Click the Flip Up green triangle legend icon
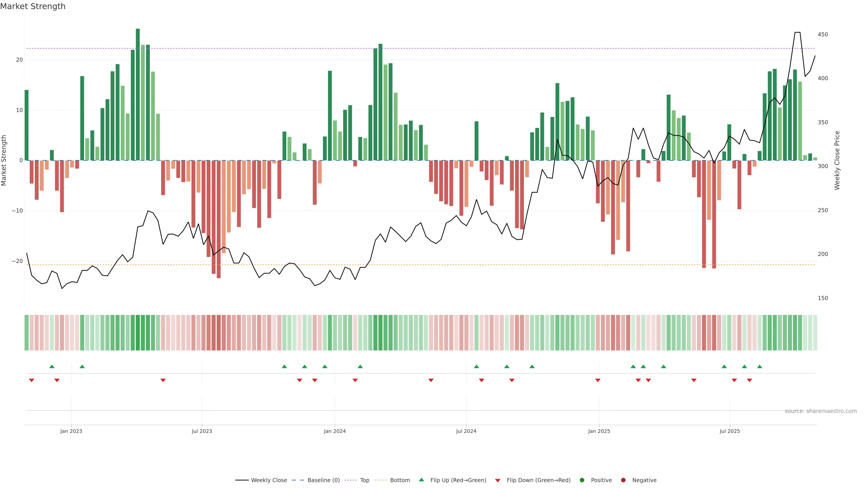Screen dimensions: 868x488 tap(421, 480)
